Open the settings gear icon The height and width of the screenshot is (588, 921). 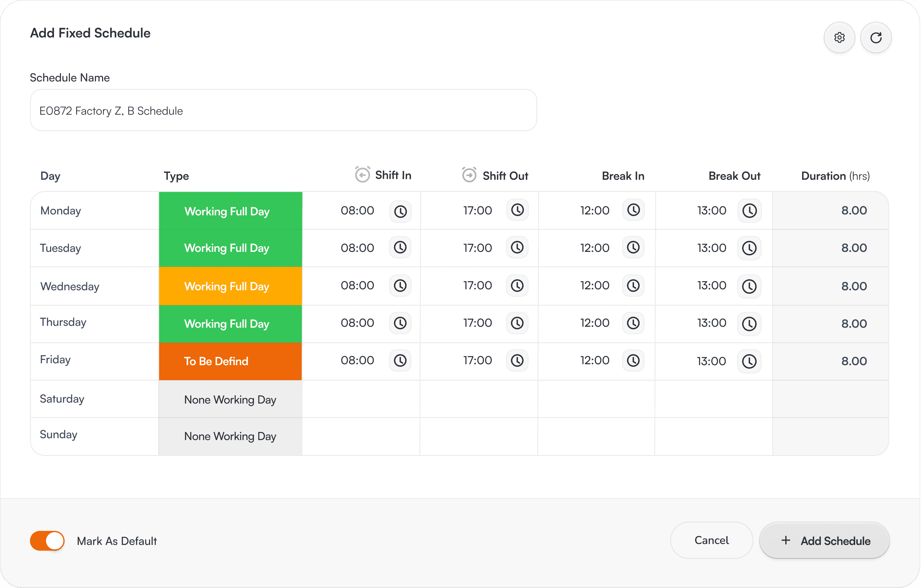(x=839, y=37)
